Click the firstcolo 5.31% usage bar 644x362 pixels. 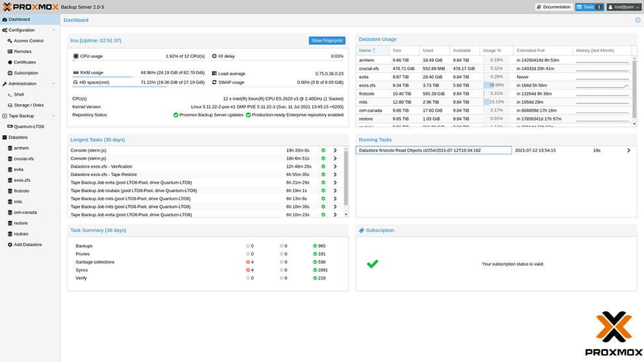coord(496,94)
